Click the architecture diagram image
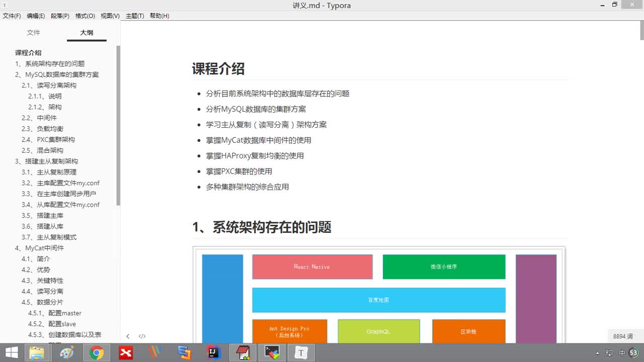The height and width of the screenshot is (362, 644). click(379, 295)
